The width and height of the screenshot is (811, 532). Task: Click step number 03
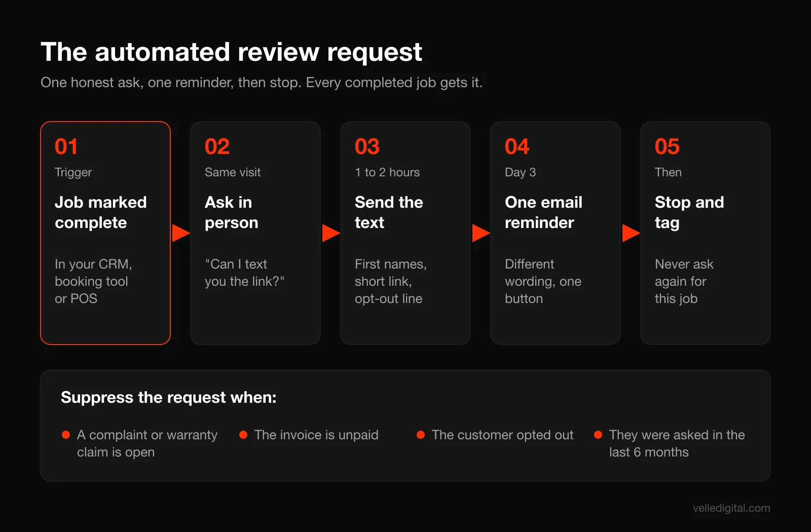[367, 147]
